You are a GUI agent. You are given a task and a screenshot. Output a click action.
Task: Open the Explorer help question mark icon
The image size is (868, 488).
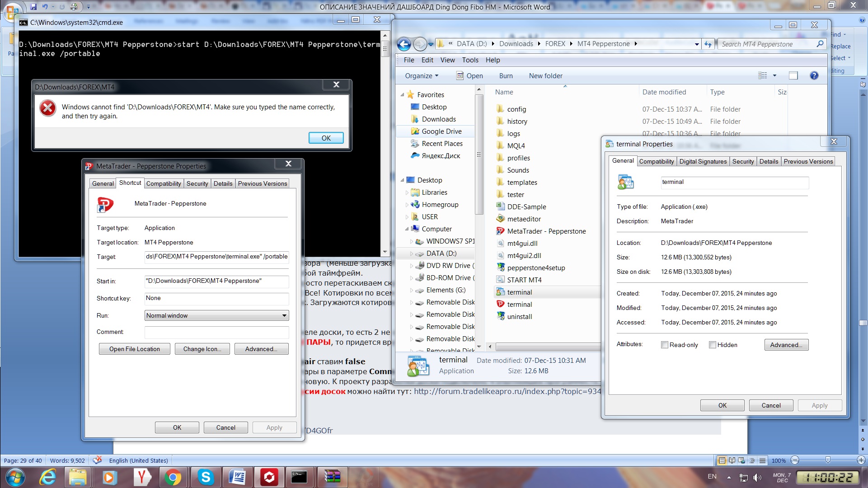click(814, 76)
